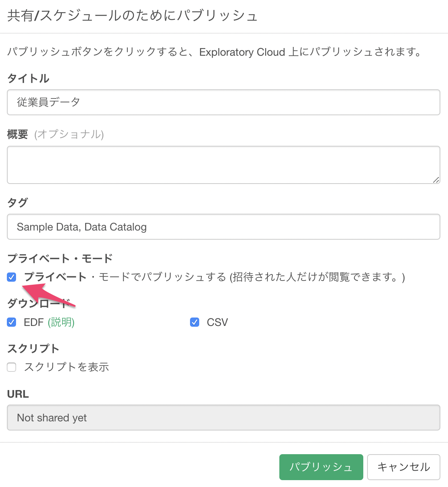Enable the スクリプトを表示 checkbox
448x487 pixels.
[11, 367]
